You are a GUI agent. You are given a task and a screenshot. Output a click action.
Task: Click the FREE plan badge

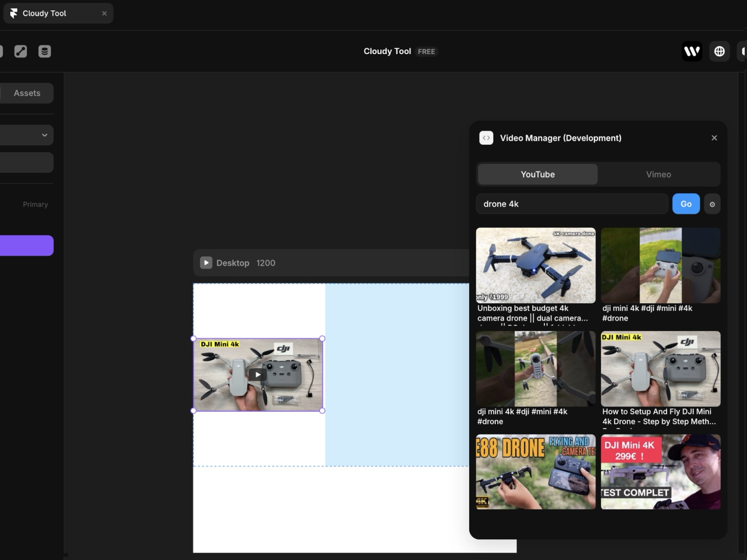coord(426,51)
